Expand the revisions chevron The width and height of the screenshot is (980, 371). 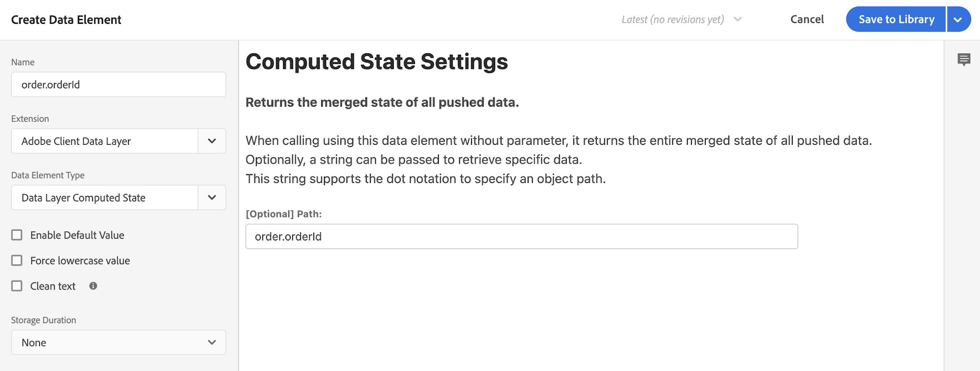tap(738, 19)
